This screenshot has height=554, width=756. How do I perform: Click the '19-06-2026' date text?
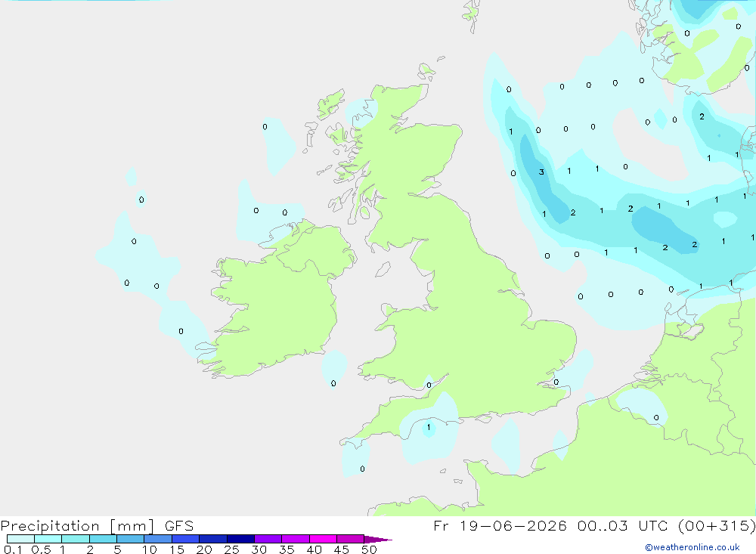click(513, 525)
